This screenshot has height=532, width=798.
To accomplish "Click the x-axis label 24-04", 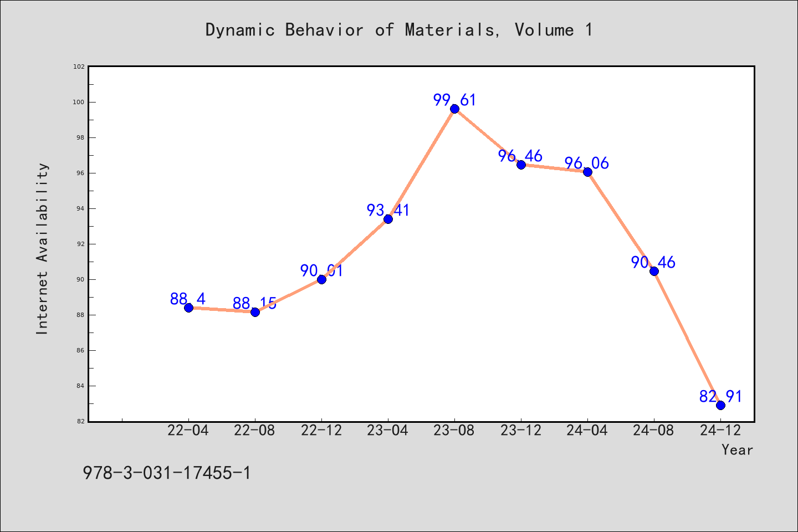I will coord(587,431).
